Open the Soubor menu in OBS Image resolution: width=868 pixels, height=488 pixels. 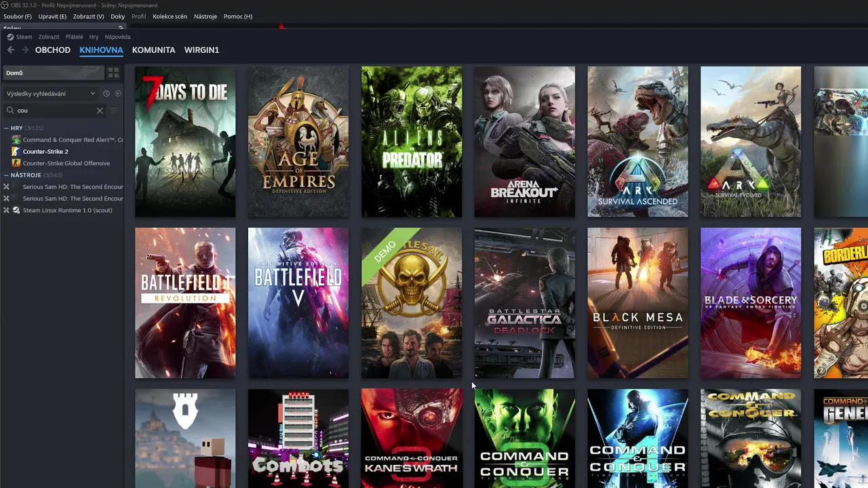point(18,16)
